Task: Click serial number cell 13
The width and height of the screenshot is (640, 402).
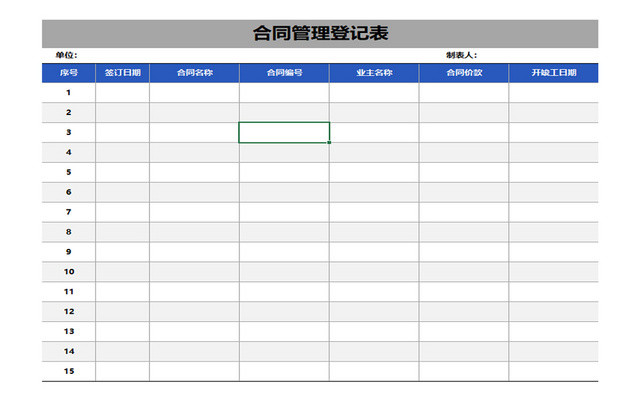Action: pos(69,331)
